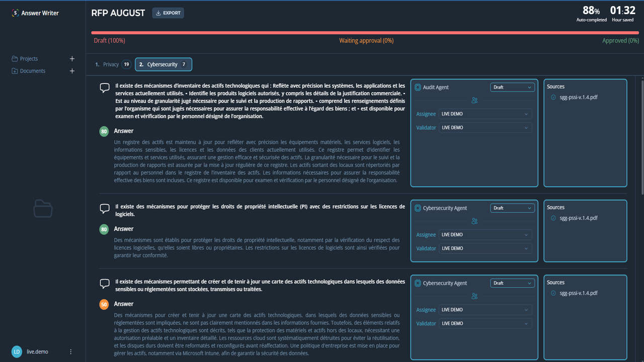Add a new document with plus icon
The height and width of the screenshot is (362, 644).
pos(72,71)
